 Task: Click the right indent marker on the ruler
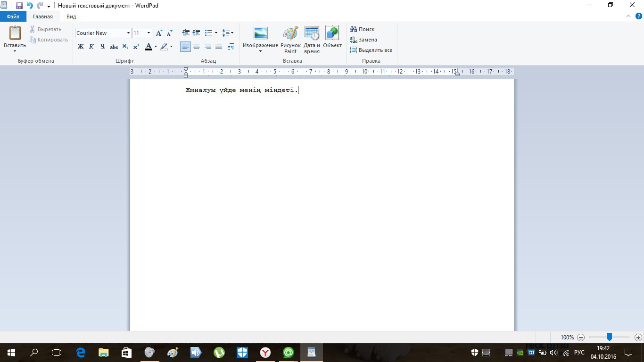click(457, 74)
